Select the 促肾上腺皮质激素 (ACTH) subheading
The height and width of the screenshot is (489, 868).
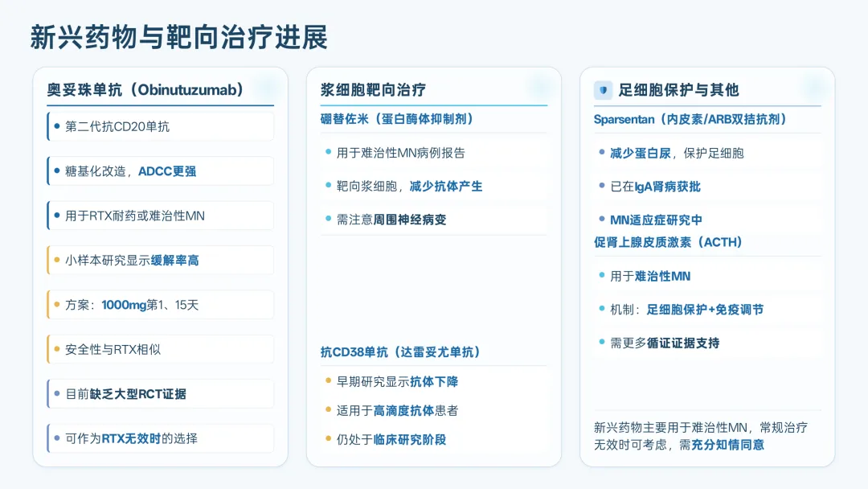coord(668,243)
